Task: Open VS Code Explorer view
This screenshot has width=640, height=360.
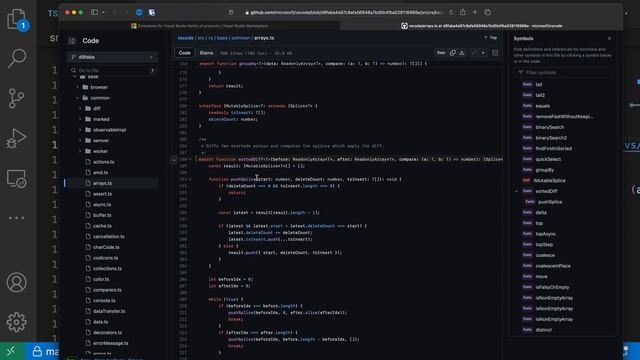Action: tap(17, 20)
